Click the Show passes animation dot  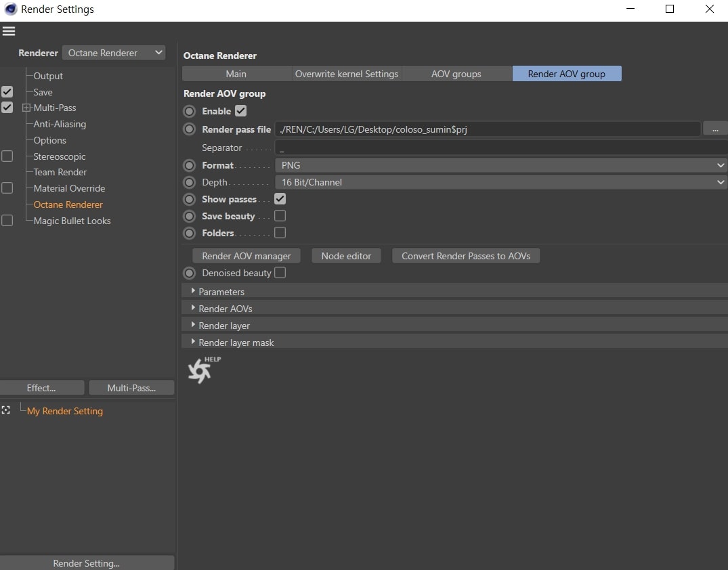point(190,200)
